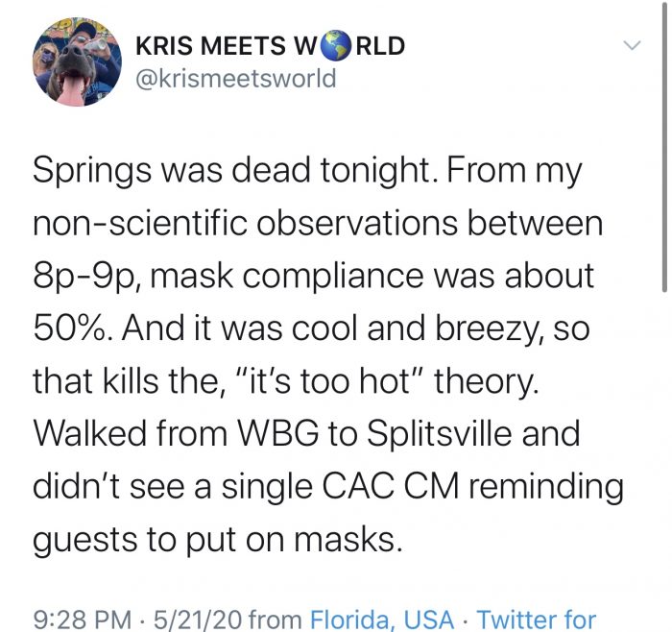Open the dog profile avatar picture
Viewport: 672px width, 632px height.
[x=77, y=61]
